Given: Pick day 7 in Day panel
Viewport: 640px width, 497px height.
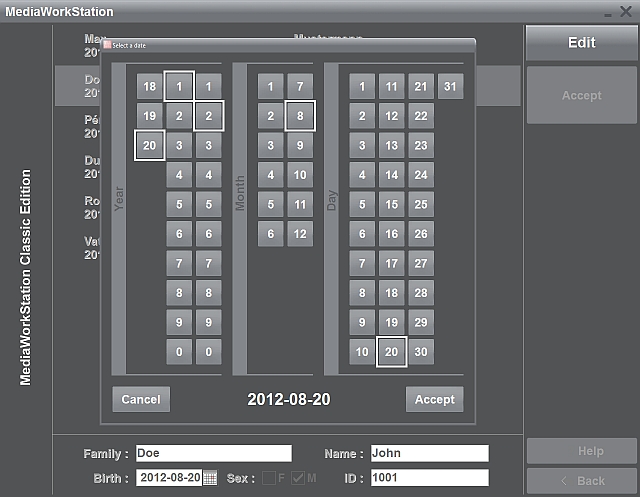Looking at the screenshot, I should [x=362, y=263].
